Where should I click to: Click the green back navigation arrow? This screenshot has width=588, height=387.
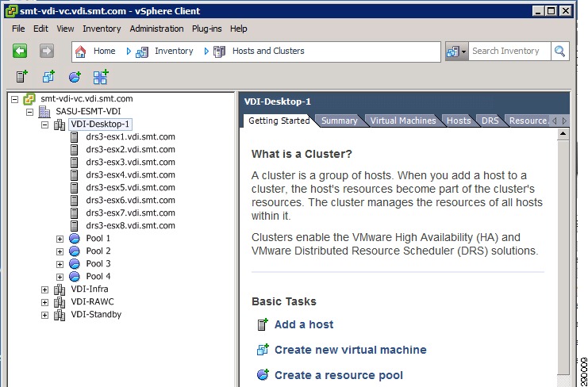click(x=20, y=51)
